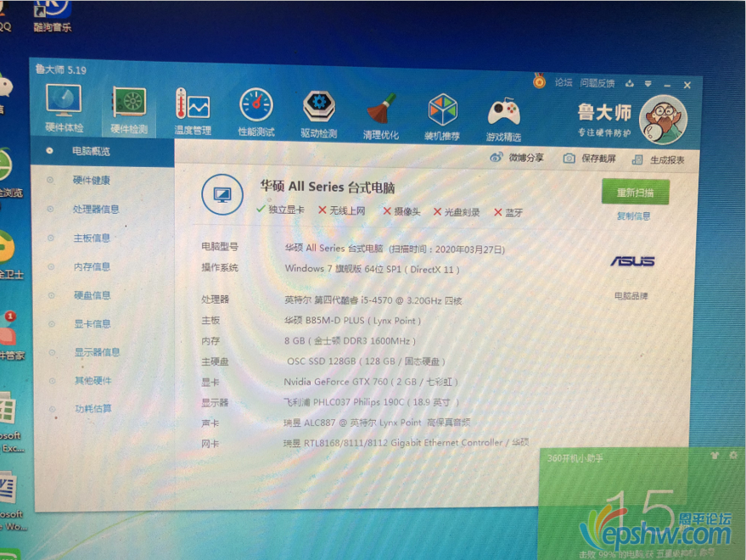Open 驱动检测 driver detection
The height and width of the screenshot is (560, 746).
pyautogui.click(x=319, y=115)
